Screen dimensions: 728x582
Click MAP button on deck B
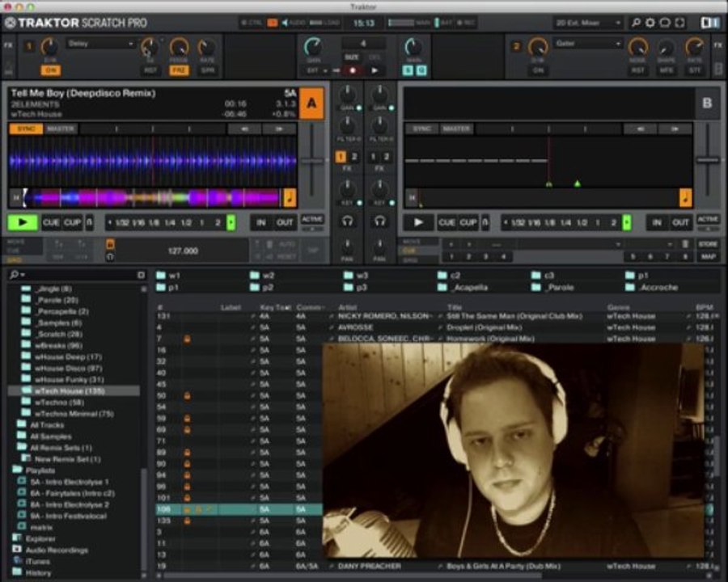click(708, 256)
